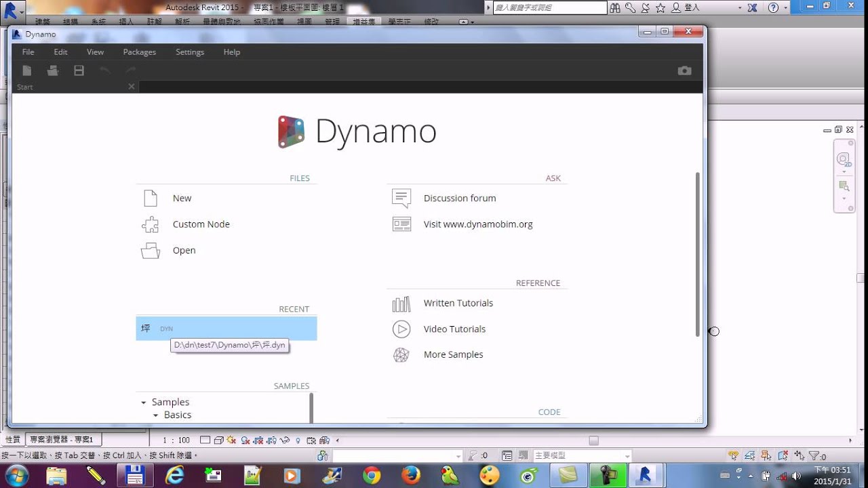
Task: Click Open under Files
Action: click(x=184, y=250)
